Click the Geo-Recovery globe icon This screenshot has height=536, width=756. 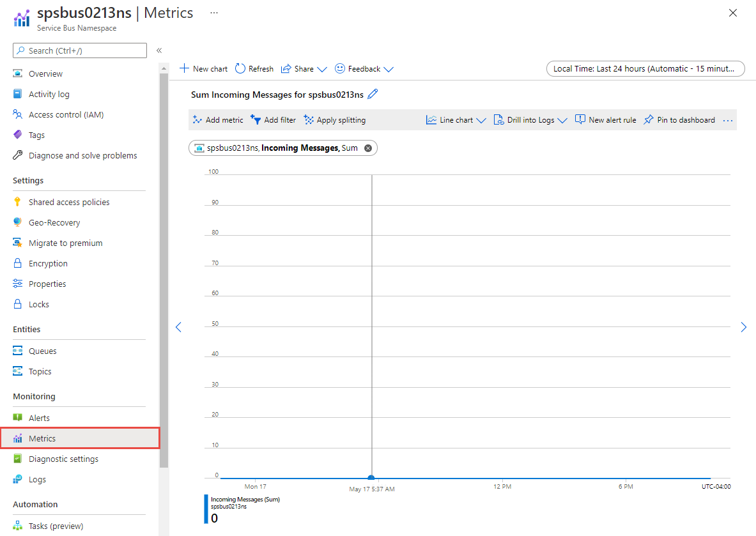(18, 222)
